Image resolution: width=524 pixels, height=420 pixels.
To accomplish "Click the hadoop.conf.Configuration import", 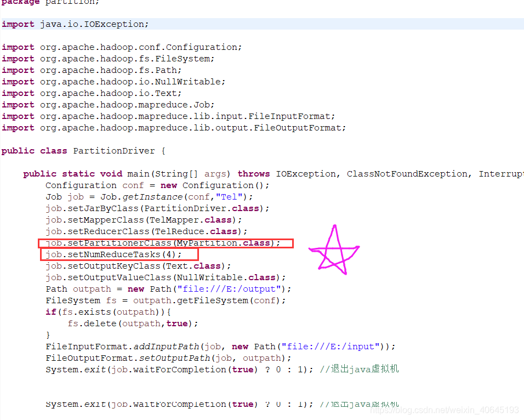I will (x=121, y=47).
